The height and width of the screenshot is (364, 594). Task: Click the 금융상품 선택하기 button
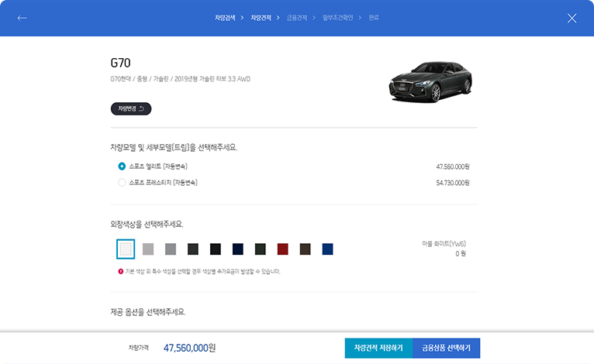(446, 348)
